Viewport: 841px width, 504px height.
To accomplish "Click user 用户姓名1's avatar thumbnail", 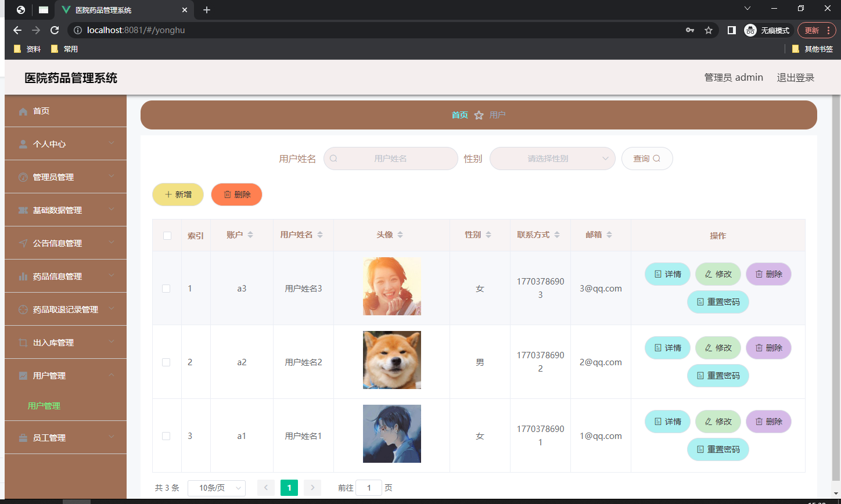I will (x=392, y=434).
